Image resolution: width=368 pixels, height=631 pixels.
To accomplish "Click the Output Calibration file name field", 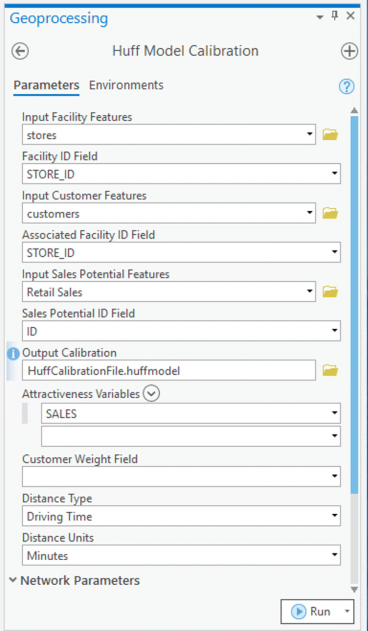I will tap(169, 370).
